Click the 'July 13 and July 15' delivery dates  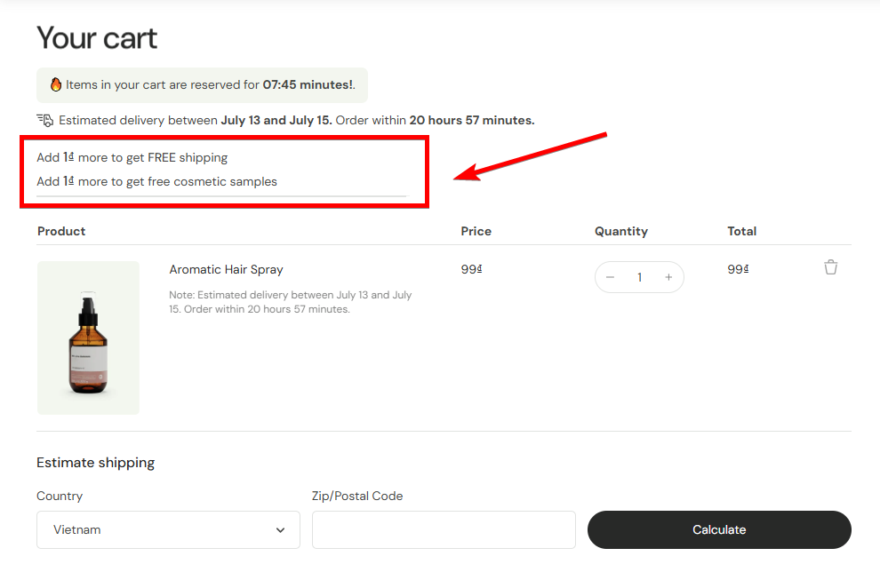[276, 120]
